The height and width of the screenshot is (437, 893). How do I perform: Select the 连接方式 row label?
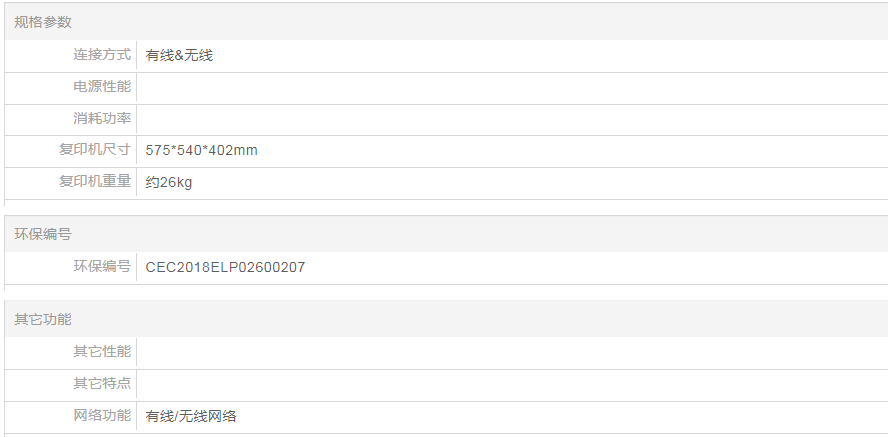102,55
